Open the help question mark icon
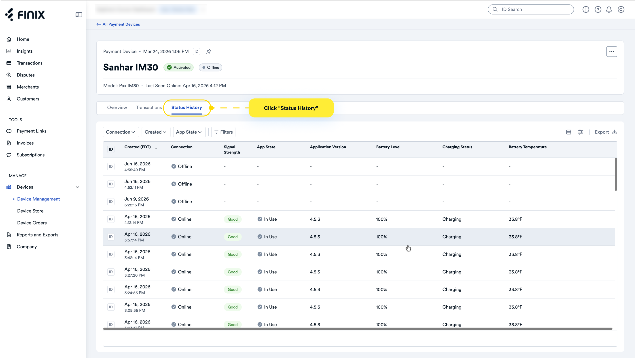The width and height of the screenshot is (644, 358). tap(598, 9)
